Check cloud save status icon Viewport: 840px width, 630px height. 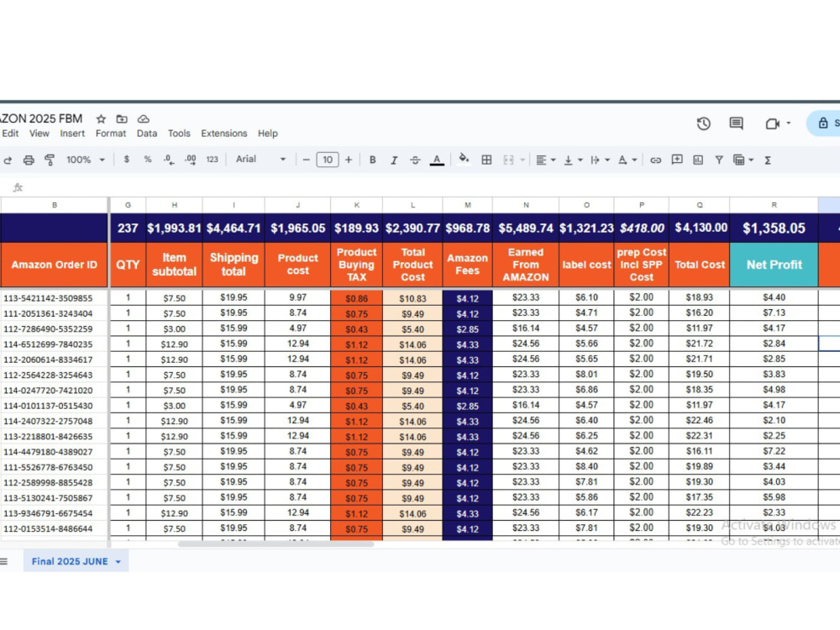pos(143,119)
